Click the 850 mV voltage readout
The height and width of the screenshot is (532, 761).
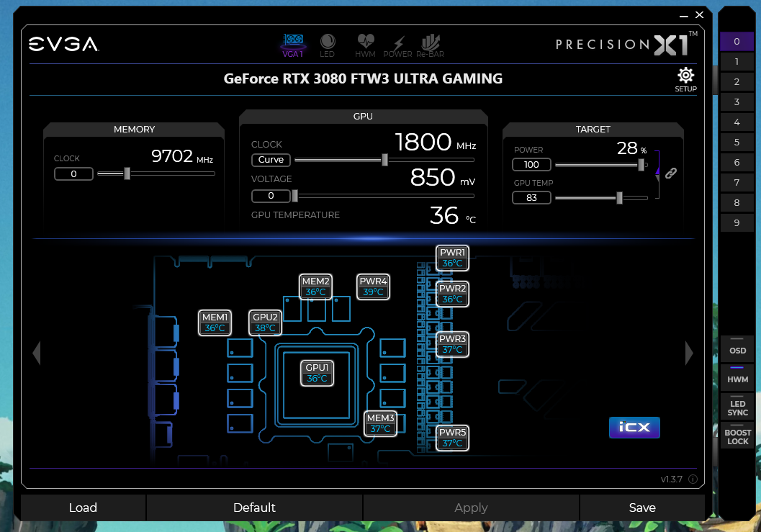pos(443,178)
